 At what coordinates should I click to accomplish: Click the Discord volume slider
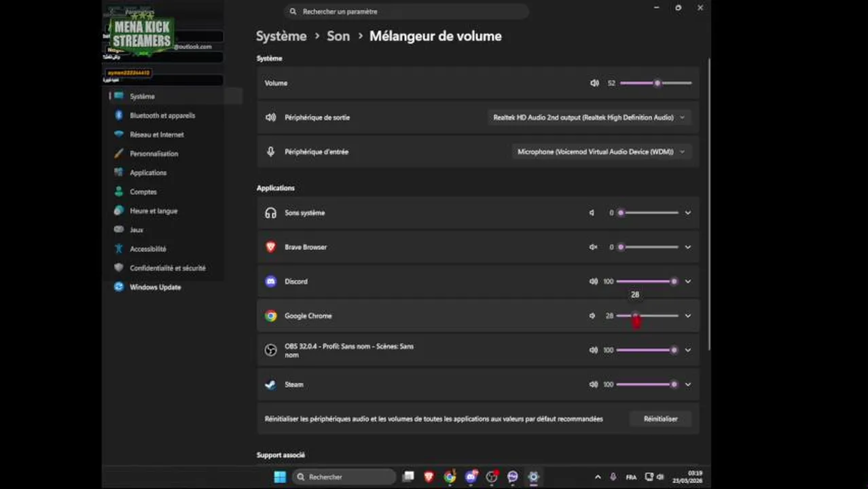click(x=647, y=281)
